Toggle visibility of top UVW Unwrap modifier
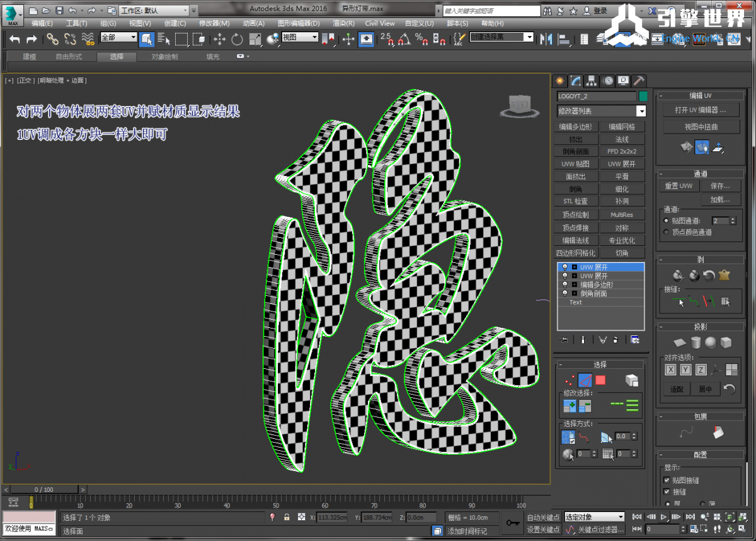 (x=564, y=267)
